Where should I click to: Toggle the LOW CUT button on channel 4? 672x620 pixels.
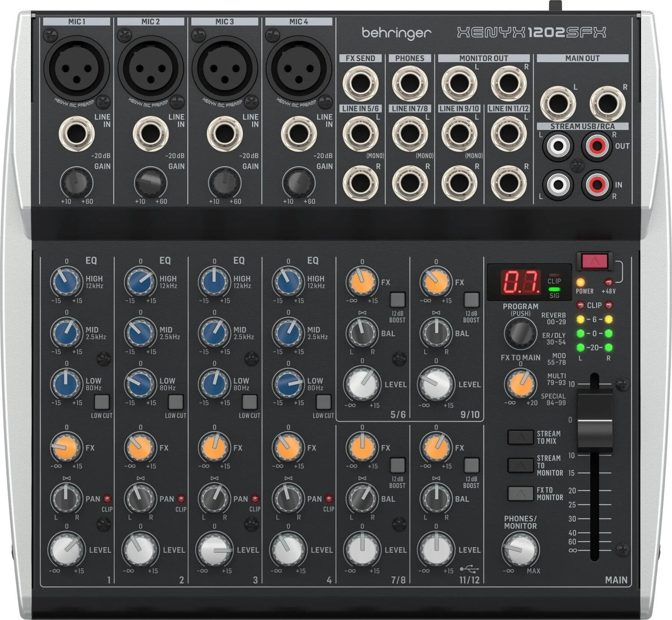tap(323, 402)
